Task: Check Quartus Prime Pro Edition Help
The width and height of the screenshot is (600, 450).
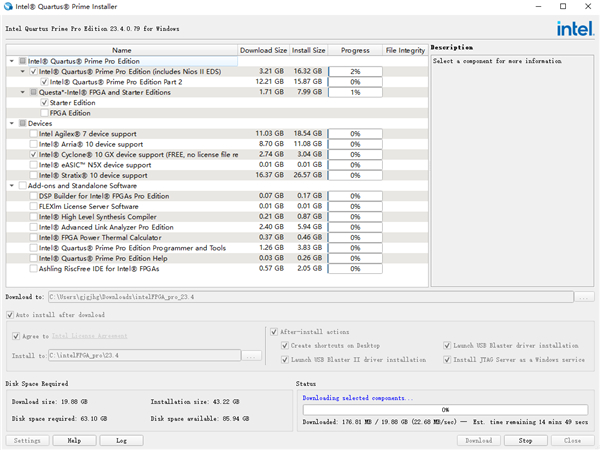Action: coord(34,258)
